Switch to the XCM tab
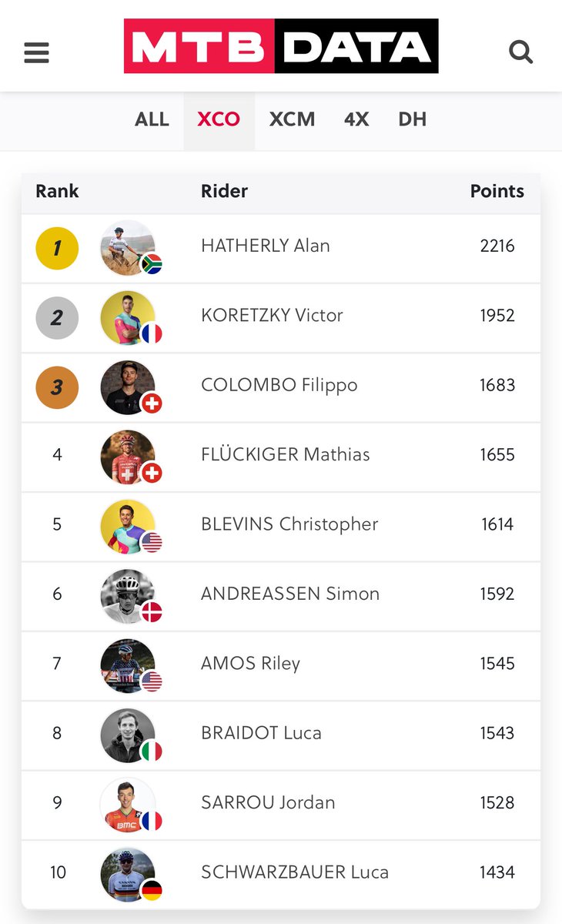562x924 pixels. point(292,119)
